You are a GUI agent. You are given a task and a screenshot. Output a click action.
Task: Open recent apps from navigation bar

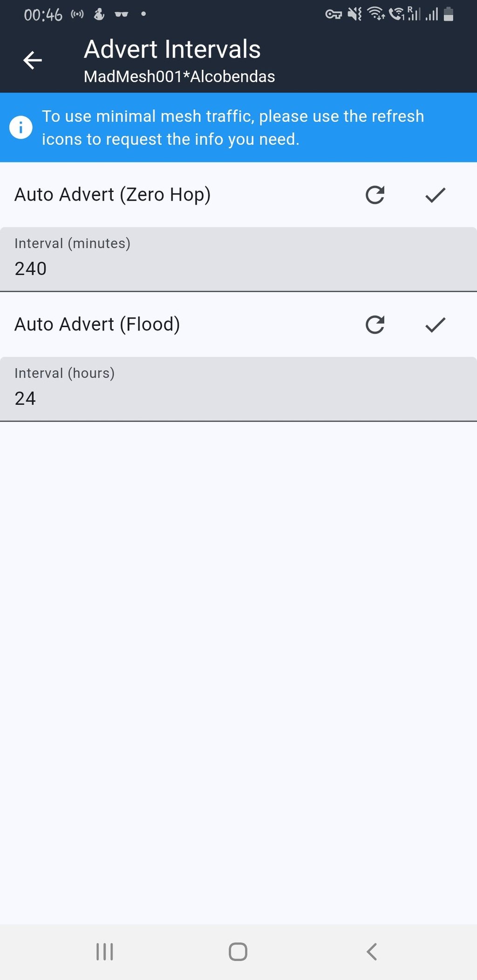point(105,952)
